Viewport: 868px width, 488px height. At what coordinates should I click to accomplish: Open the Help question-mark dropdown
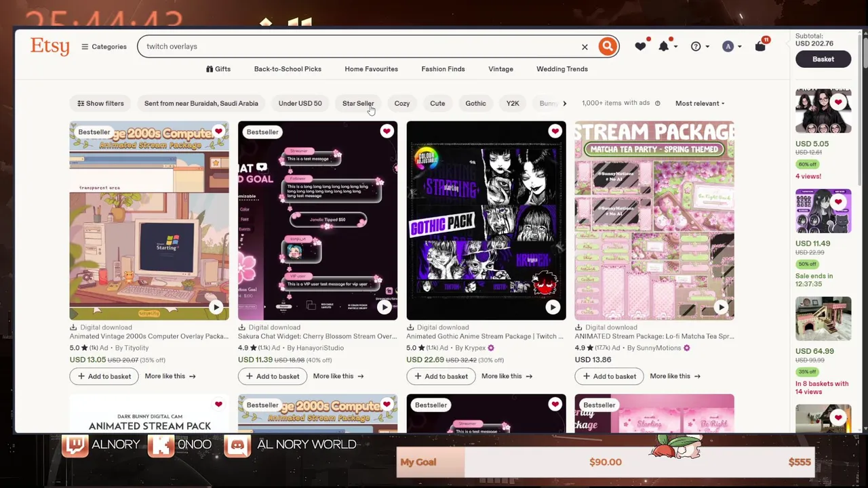click(699, 46)
